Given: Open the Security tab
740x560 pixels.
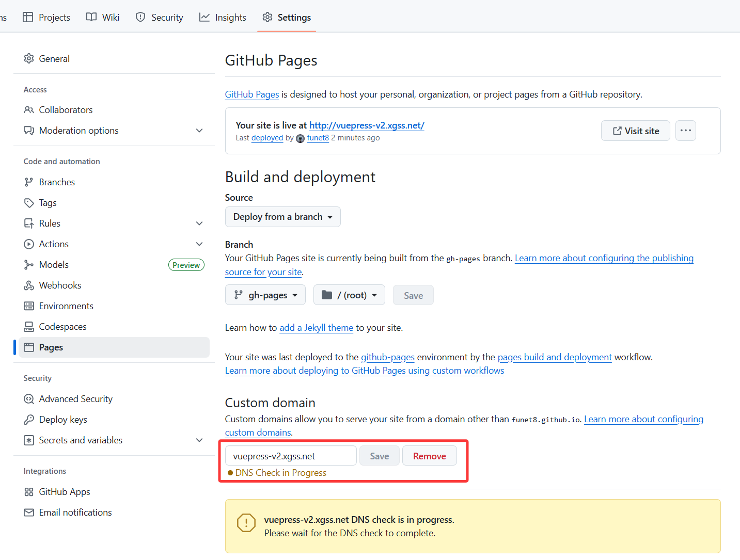Looking at the screenshot, I should pos(160,18).
